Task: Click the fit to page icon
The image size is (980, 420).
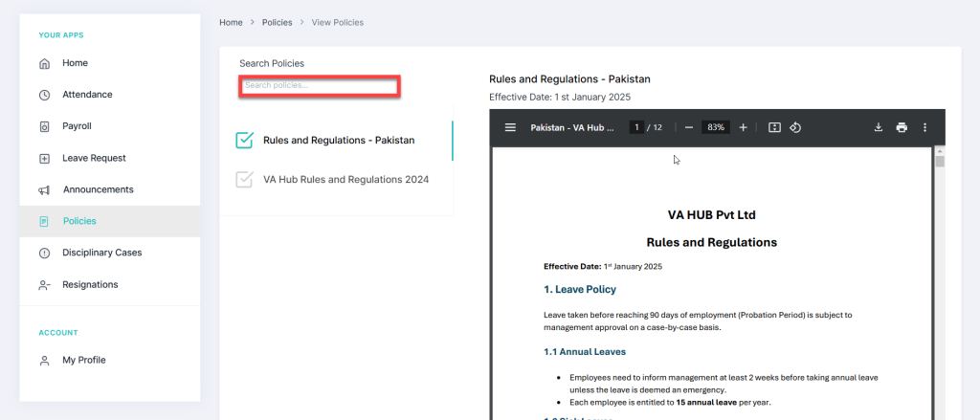Action: (x=774, y=127)
